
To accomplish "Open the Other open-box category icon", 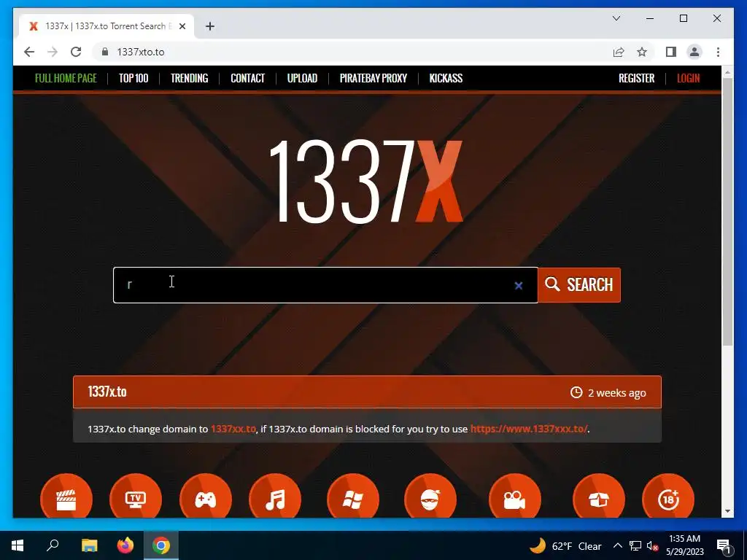I will click(599, 496).
